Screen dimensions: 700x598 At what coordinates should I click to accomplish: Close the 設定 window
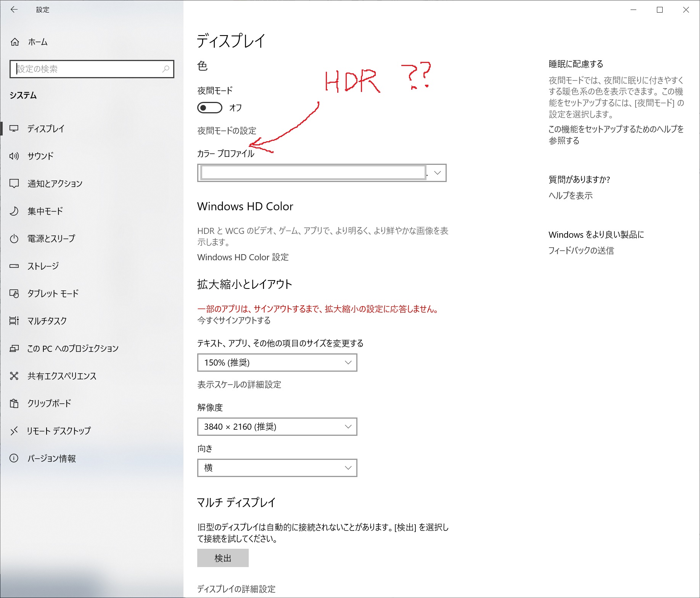[x=686, y=10]
